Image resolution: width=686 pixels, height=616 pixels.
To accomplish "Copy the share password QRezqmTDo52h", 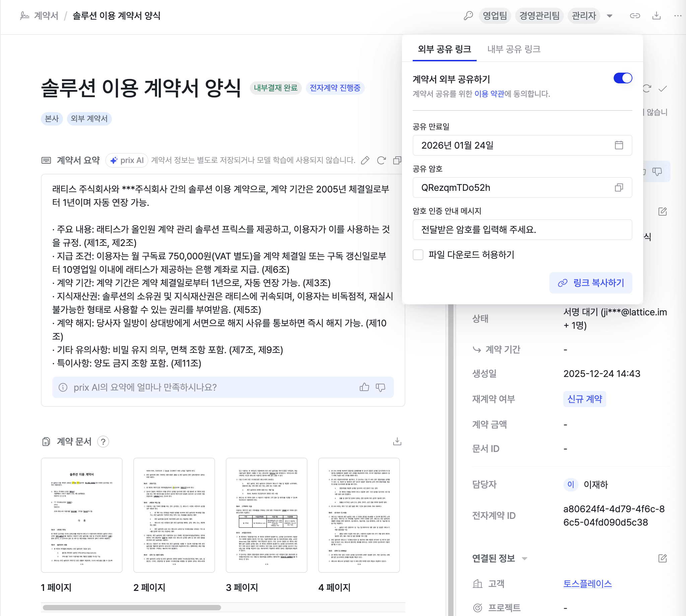I will pyautogui.click(x=619, y=187).
